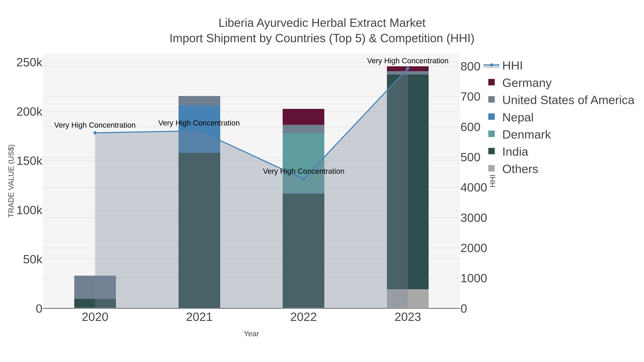Click the 2023 x-axis year label
Viewport: 644px width, 362px height.
coord(408,317)
